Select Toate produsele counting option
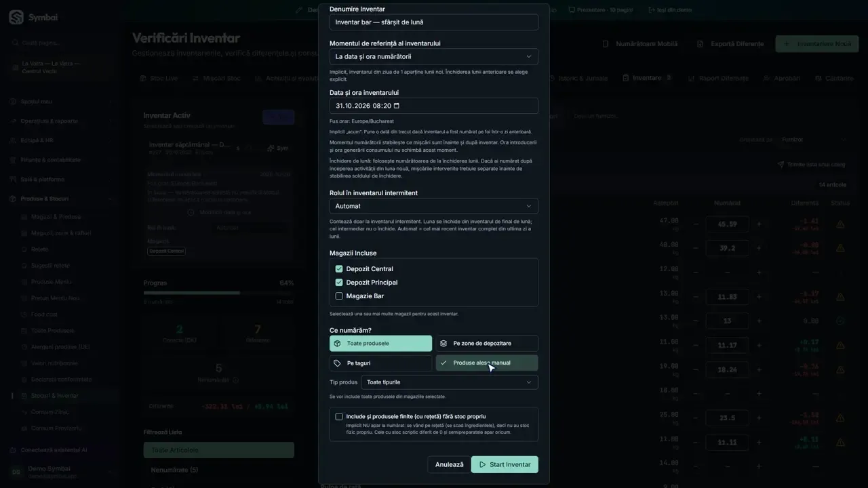The height and width of the screenshot is (488, 868). click(x=380, y=344)
